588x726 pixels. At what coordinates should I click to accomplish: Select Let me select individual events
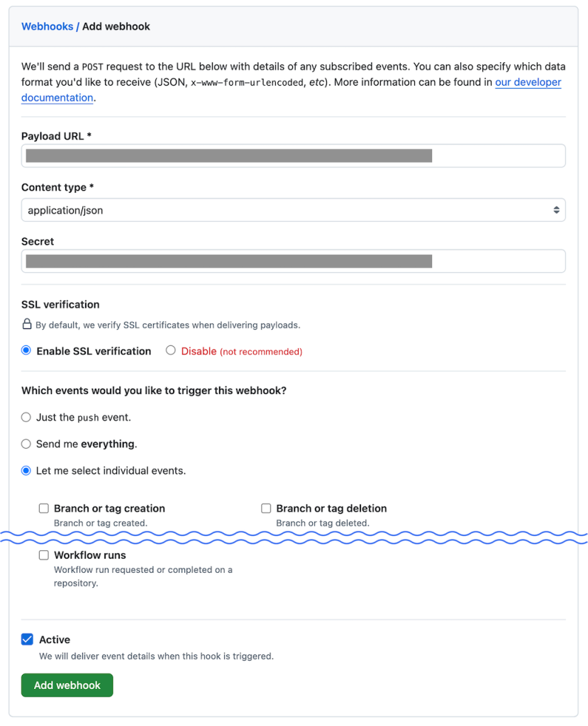26,471
